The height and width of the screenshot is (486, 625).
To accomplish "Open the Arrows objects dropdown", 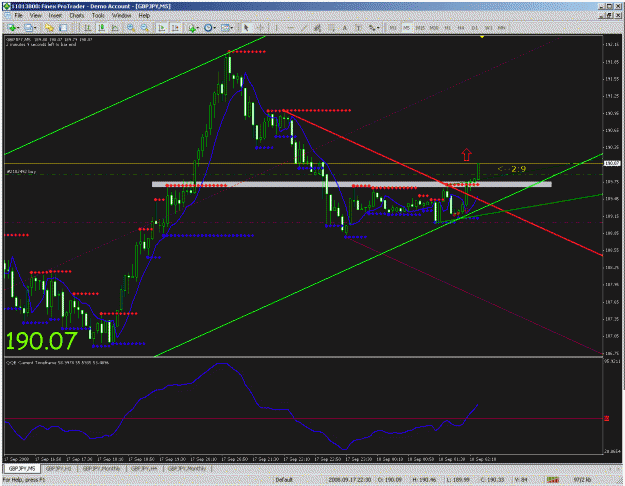I will (373, 28).
